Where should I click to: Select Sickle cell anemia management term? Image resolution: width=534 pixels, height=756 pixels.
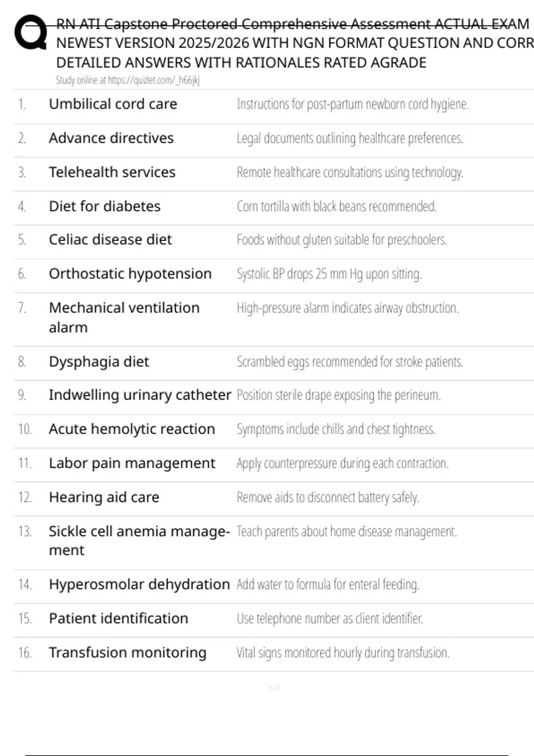coord(139,541)
